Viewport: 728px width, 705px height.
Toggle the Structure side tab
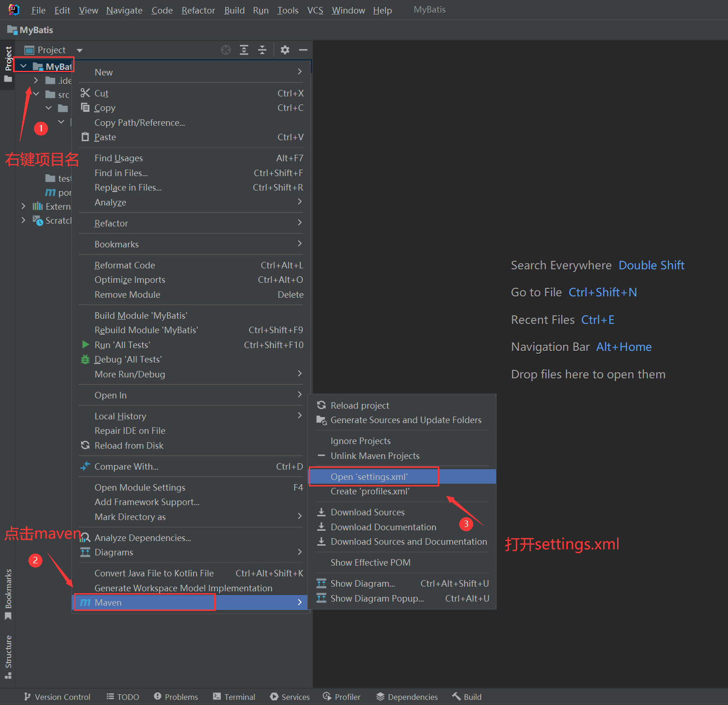coord(8,657)
